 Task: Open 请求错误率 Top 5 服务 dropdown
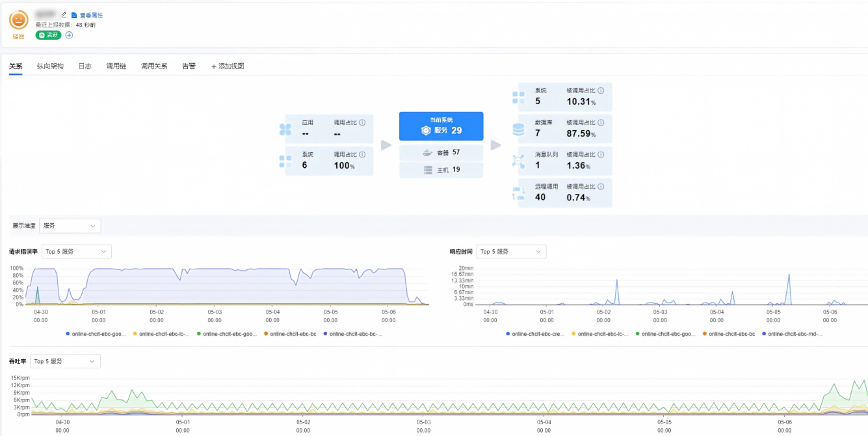[x=77, y=251]
